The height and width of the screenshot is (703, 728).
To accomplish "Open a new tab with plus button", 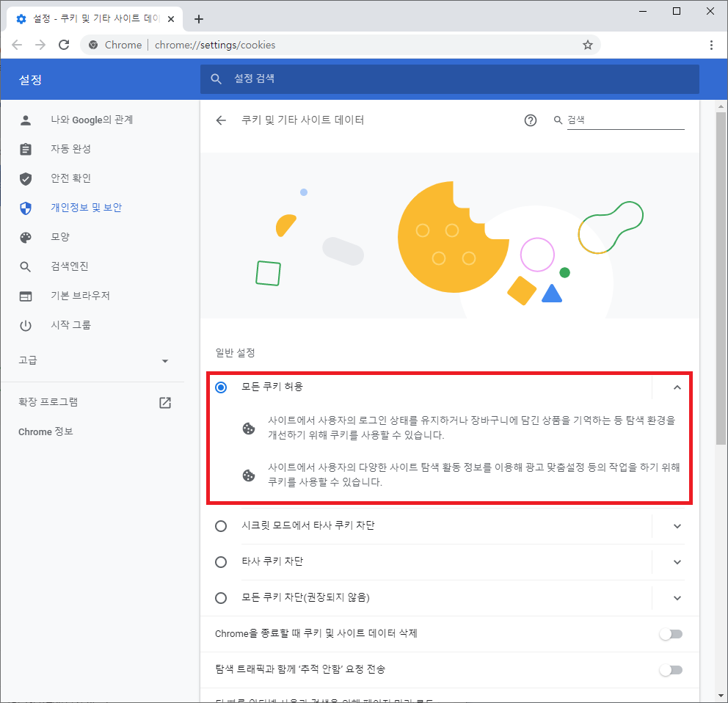I will [x=199, y=19].
